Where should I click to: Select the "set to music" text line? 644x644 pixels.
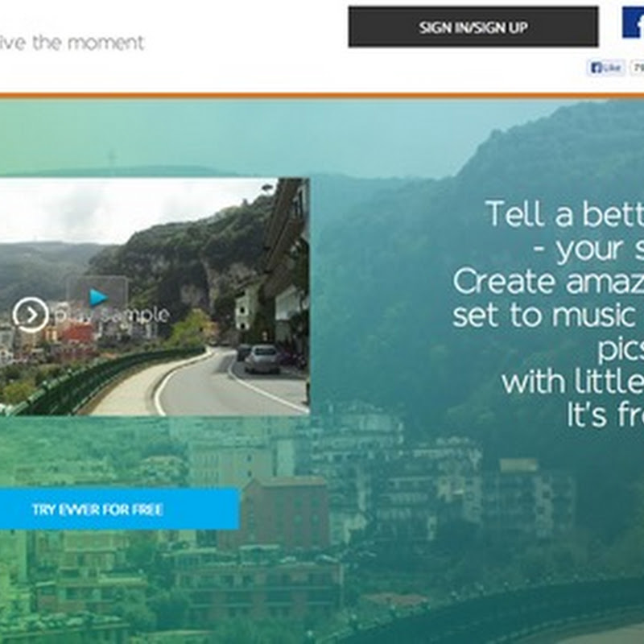545,316
